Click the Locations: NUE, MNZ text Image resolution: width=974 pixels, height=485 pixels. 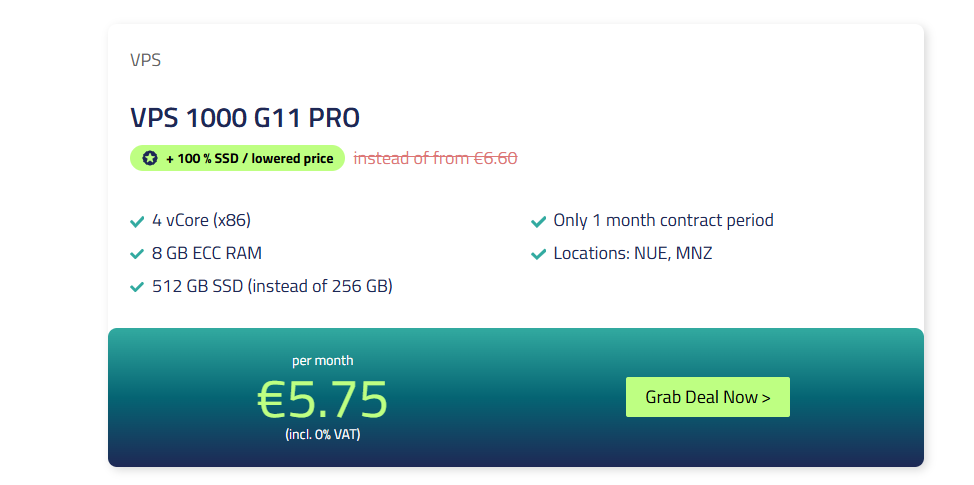pyautogui.click(x=633, y=253)
